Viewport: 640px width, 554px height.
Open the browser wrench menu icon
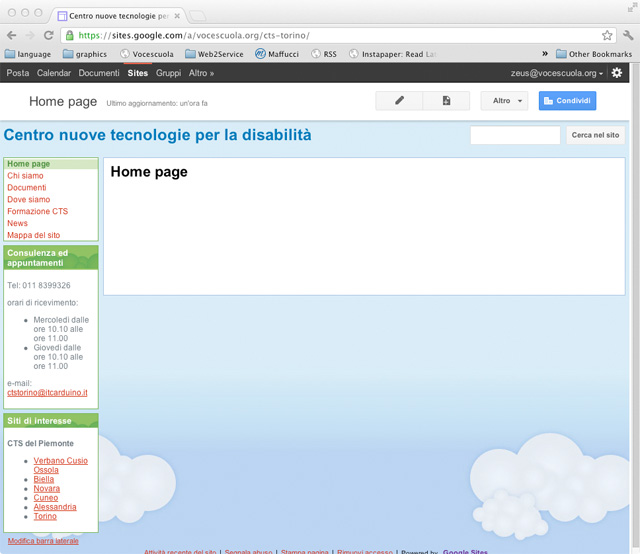627,35
